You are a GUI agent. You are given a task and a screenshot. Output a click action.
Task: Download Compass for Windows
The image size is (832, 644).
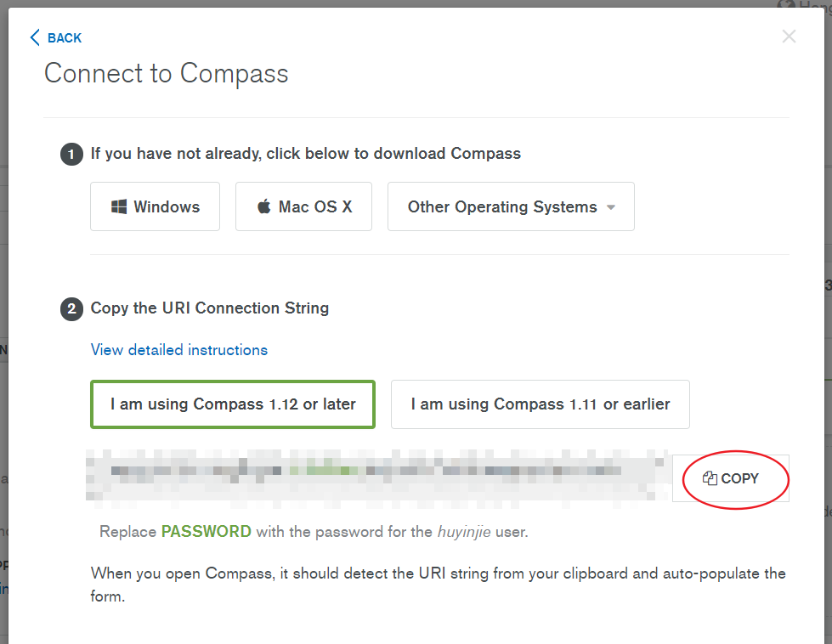click(155, 206)
